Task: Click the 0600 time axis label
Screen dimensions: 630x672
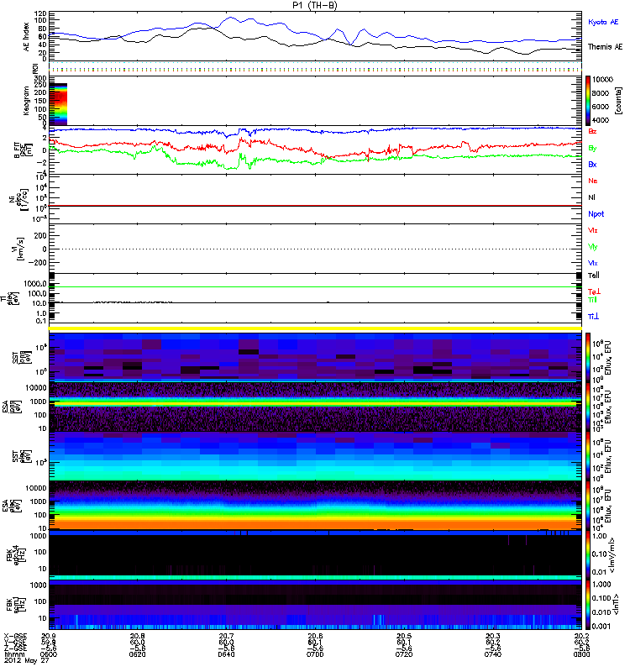Action: click(49, 654)
